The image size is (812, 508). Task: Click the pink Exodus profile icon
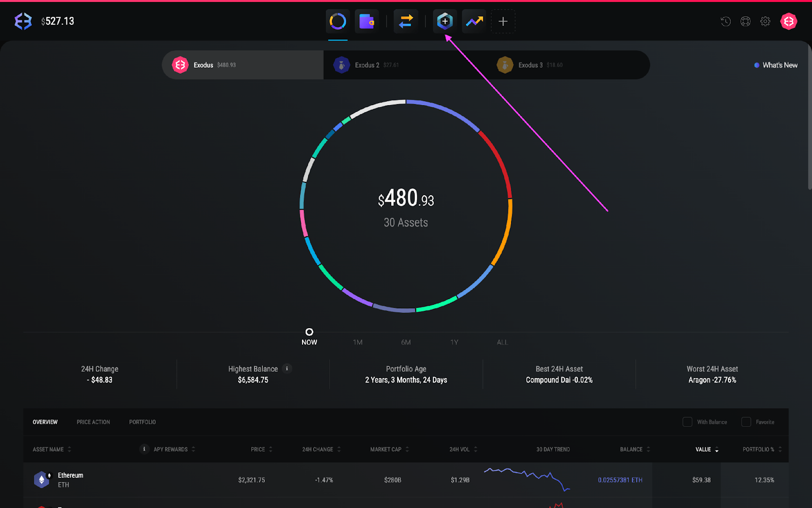[x=789, y=21]
